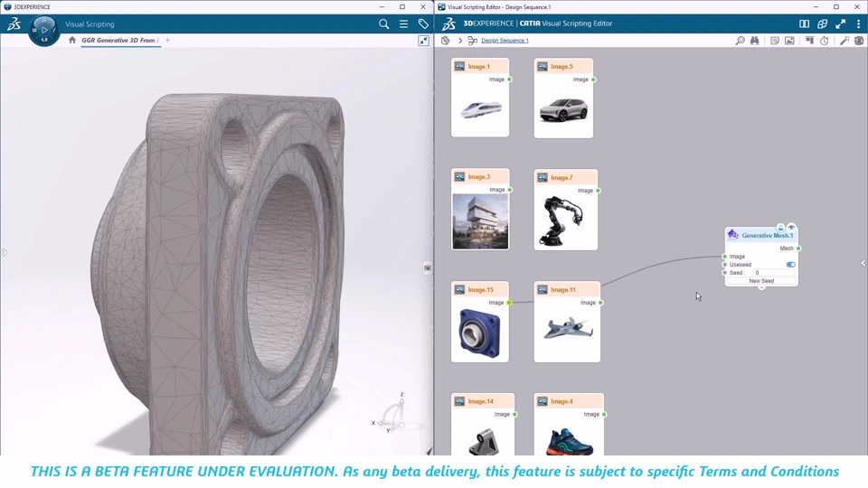Click the 3DS logo in Visual Scripting Editor
The image size is (868, 488).
pyautogui.click(x=449, y=23)
